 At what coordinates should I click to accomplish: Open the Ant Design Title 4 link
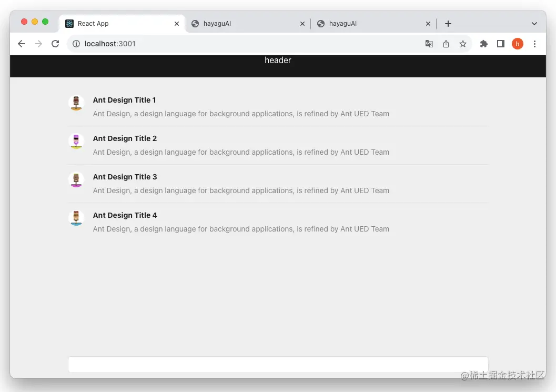pyautogui.click(x=125, y=215)
